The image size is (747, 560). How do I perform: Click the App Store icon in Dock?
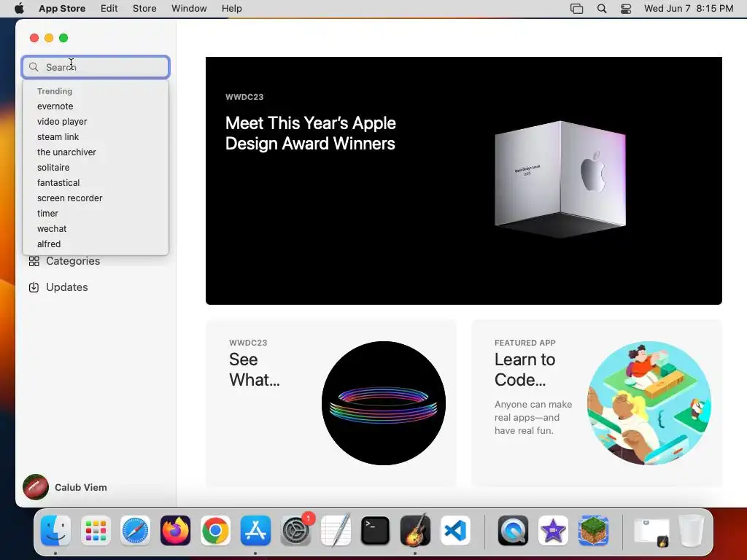(255, 531)
